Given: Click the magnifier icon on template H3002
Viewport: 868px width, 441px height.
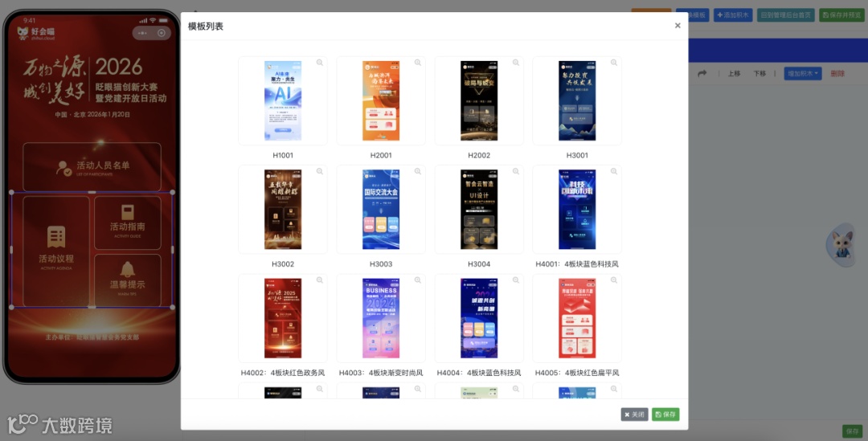Looking at the screenshot, I should [x=319, y=172].
